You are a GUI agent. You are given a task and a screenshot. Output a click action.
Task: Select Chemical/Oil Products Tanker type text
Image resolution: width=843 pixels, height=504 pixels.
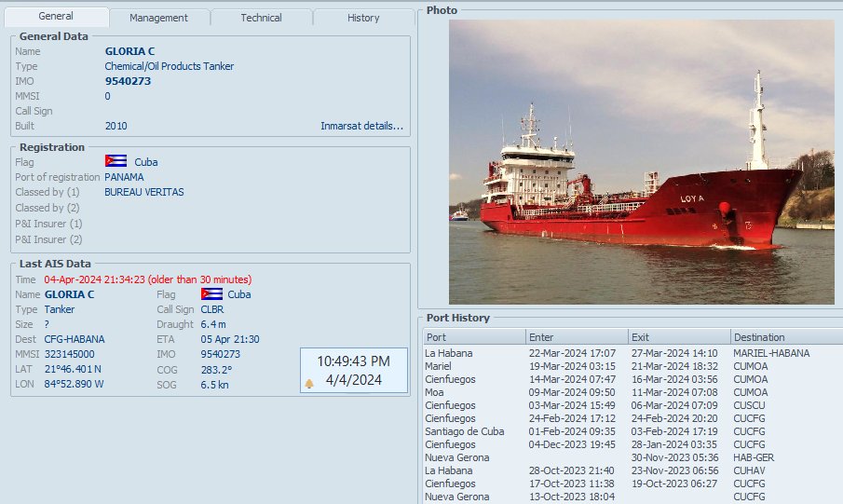[170, 66]
